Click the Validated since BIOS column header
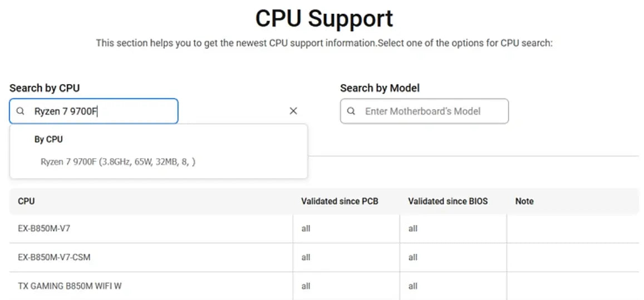The width and height of the screenshot is (644, 300). click(448, 201)
